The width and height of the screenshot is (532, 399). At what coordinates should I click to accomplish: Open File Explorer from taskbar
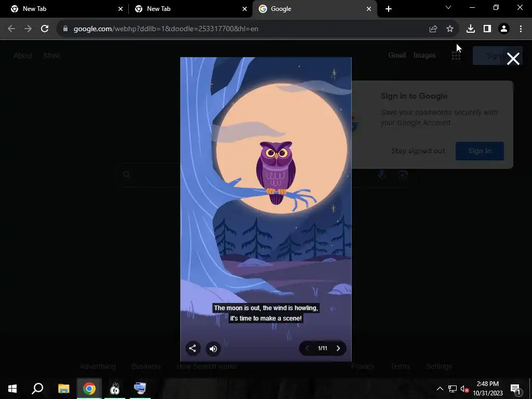point(63,389)
